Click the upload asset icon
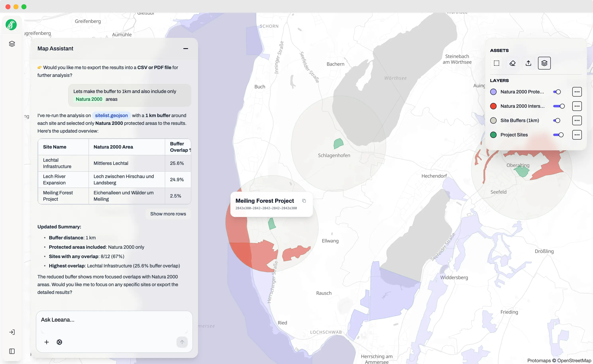The image size is (593, 364). 528,63
